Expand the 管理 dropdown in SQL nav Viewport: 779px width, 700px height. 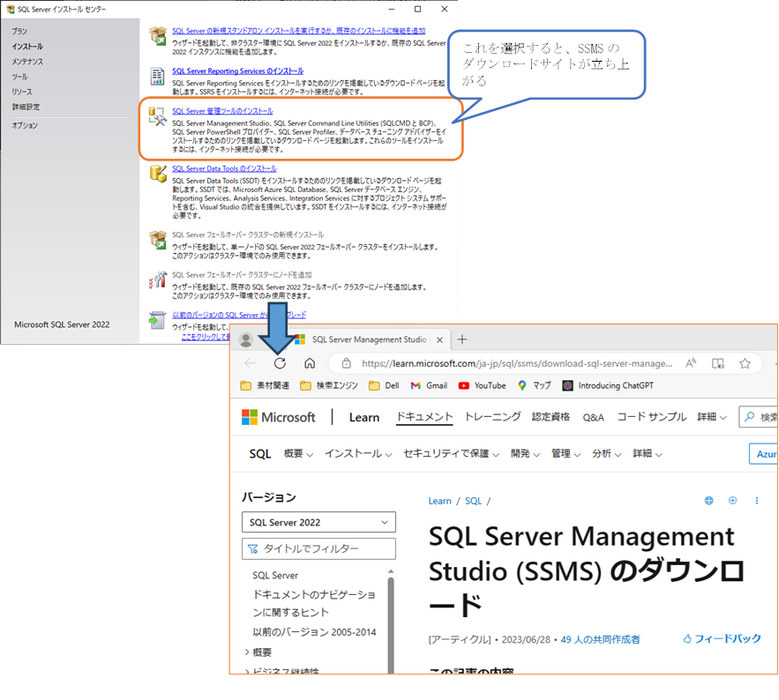click(566, 454)
